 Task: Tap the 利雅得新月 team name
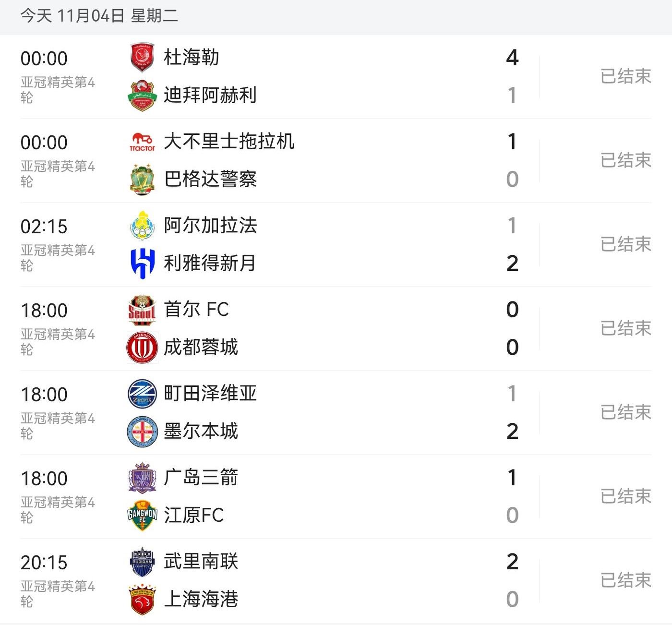point(210,264)
